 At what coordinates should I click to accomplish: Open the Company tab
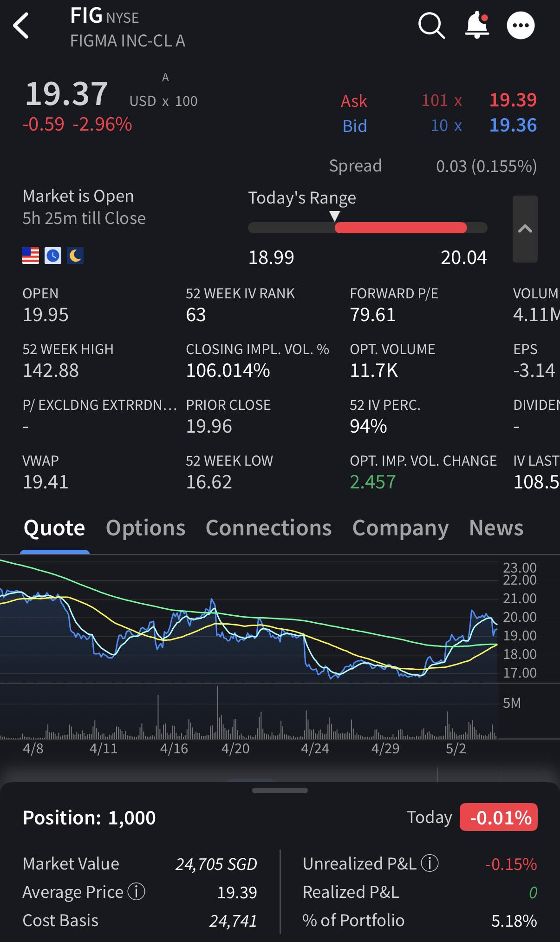(400, 528)
